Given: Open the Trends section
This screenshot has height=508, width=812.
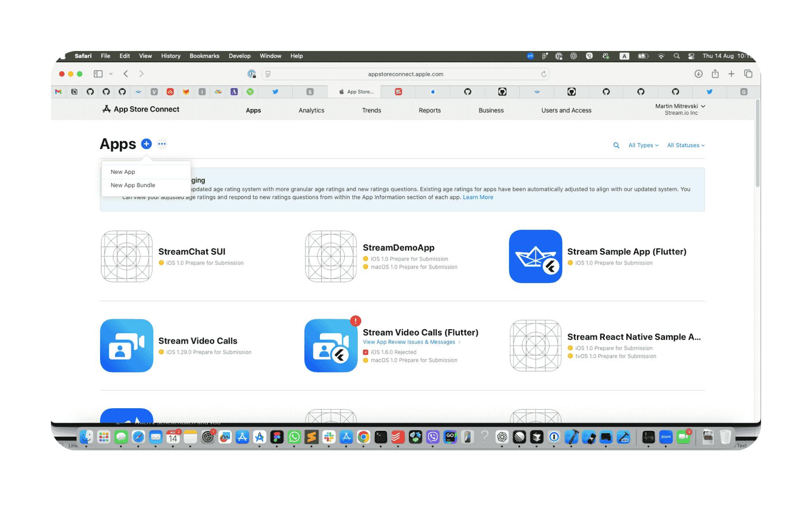Looking at the screenshot, I should 371,110.
